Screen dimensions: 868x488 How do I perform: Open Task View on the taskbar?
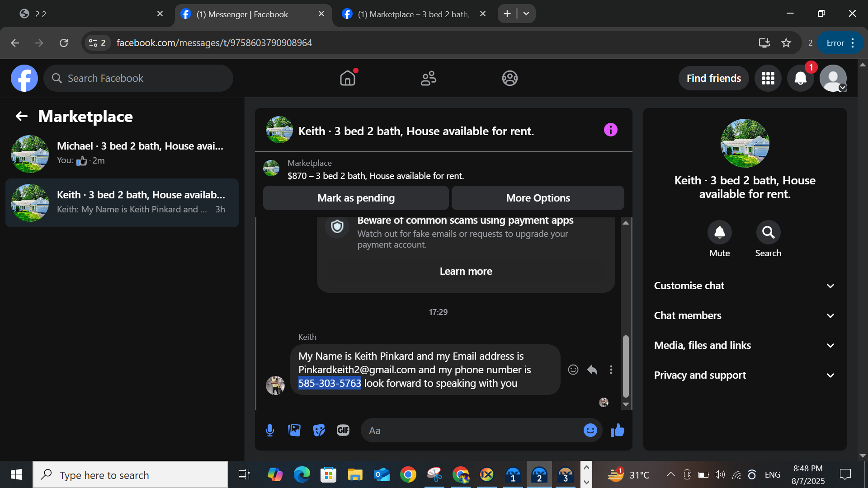[244, 474]
